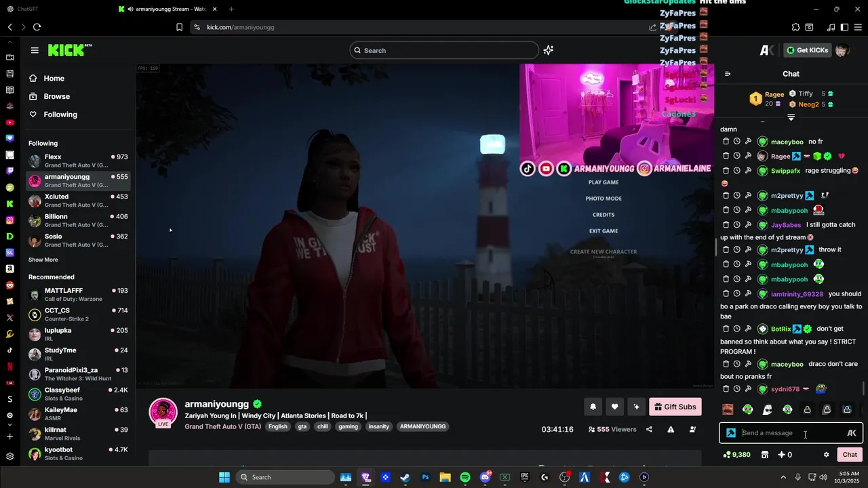
Task: Open the chat settings gear
Action: [826, 455]
